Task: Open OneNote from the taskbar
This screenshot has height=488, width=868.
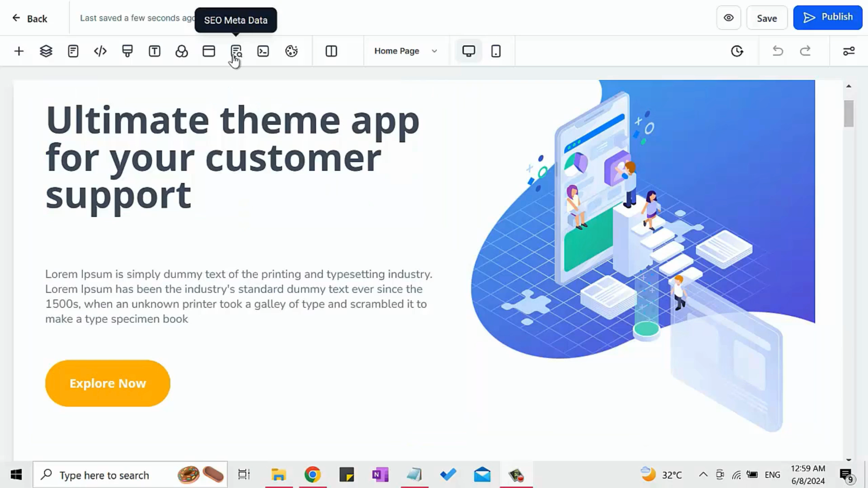Action: [x=380, y=475]
